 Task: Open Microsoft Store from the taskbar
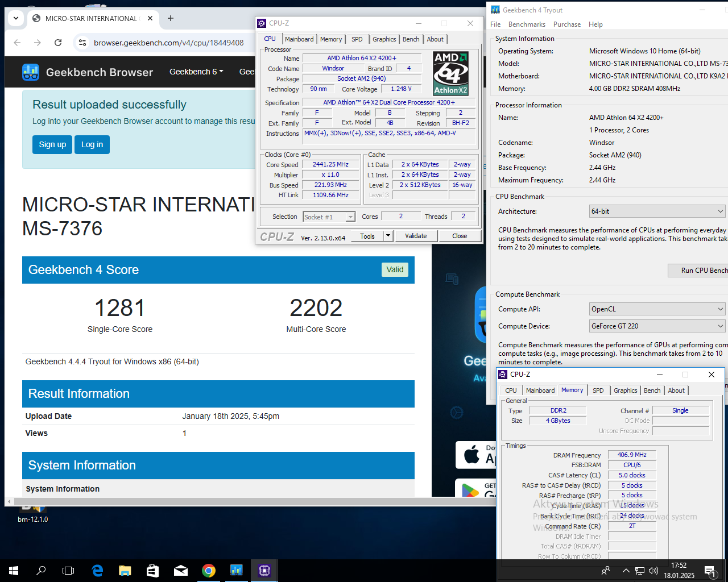153,571
